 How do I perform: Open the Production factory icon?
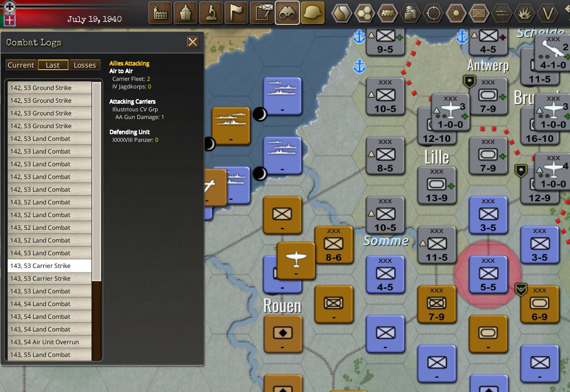click(160, 13)
